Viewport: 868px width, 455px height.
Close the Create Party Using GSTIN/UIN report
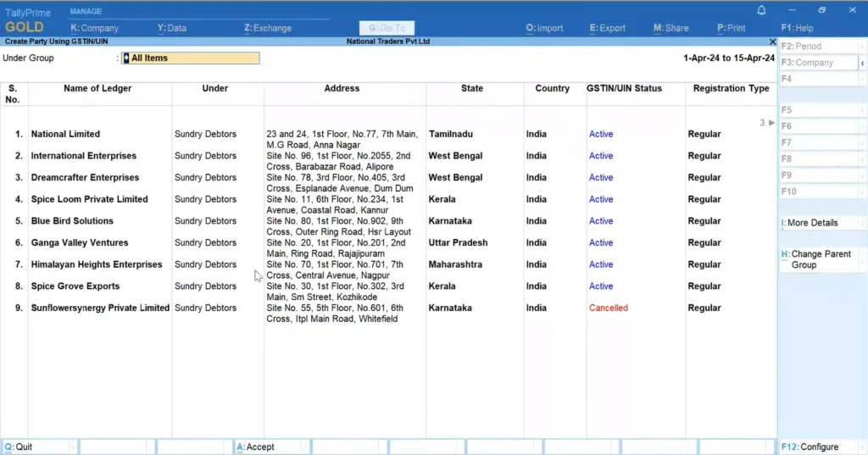772,42
